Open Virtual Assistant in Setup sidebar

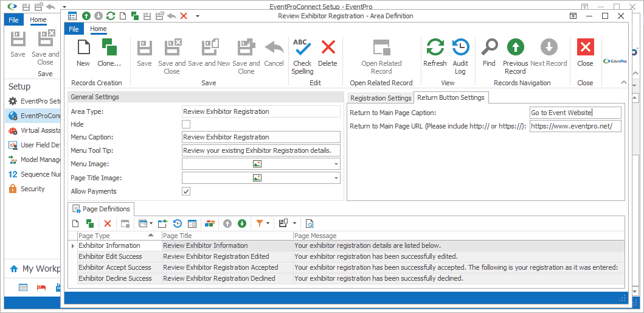click(x=35, y=130)
